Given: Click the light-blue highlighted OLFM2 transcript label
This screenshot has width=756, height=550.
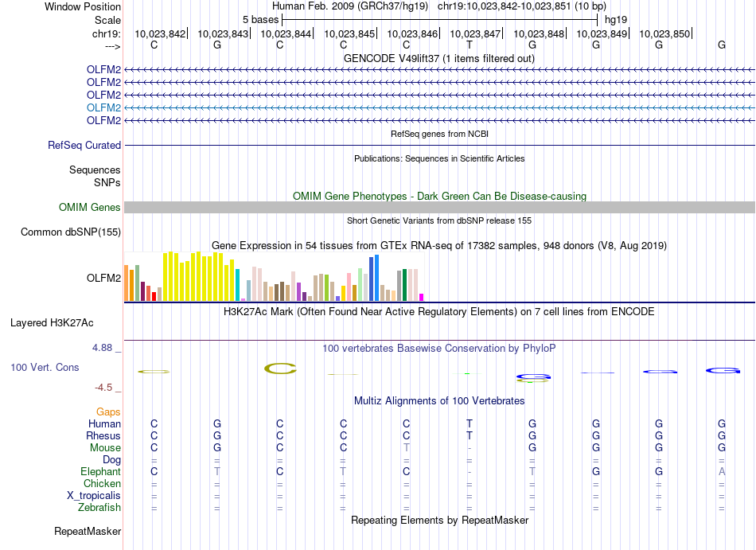Looking at the screenshot, I should [103, 107].
